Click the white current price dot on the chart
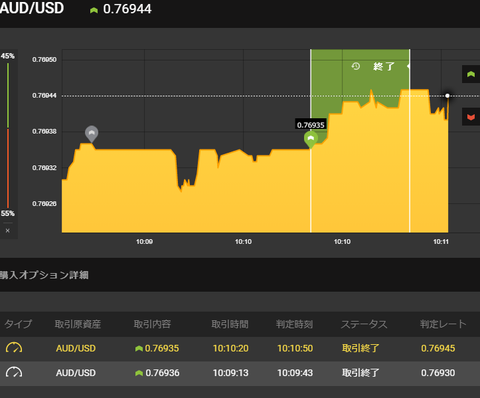 tap(447, 96)
